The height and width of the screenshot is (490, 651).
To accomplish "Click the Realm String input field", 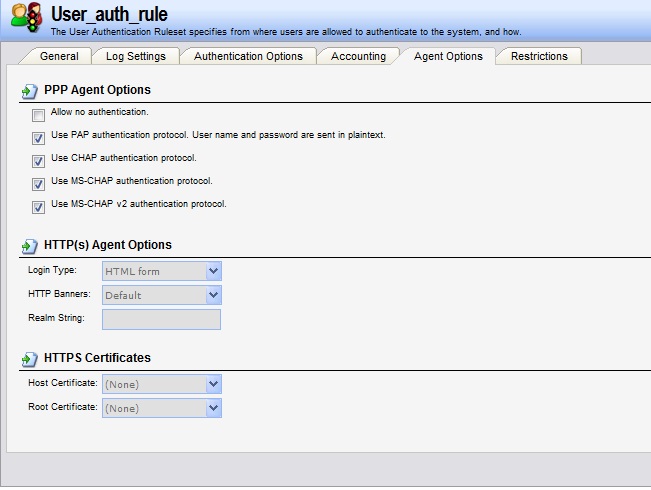I will [x=161, y=319].
